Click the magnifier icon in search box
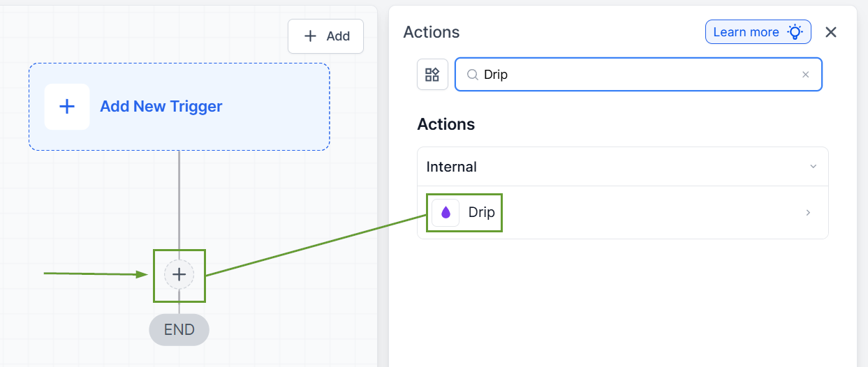This screenshot has height=367, width=868. point(472,75)
